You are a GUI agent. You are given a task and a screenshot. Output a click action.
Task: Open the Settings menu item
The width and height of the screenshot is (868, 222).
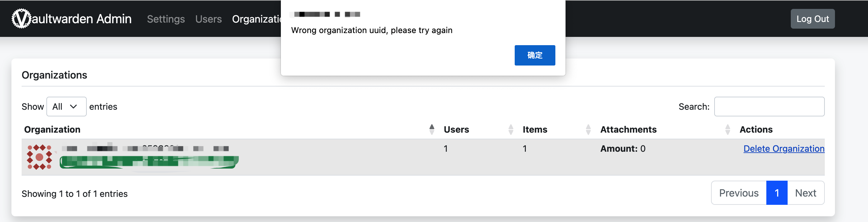[166, 19]
